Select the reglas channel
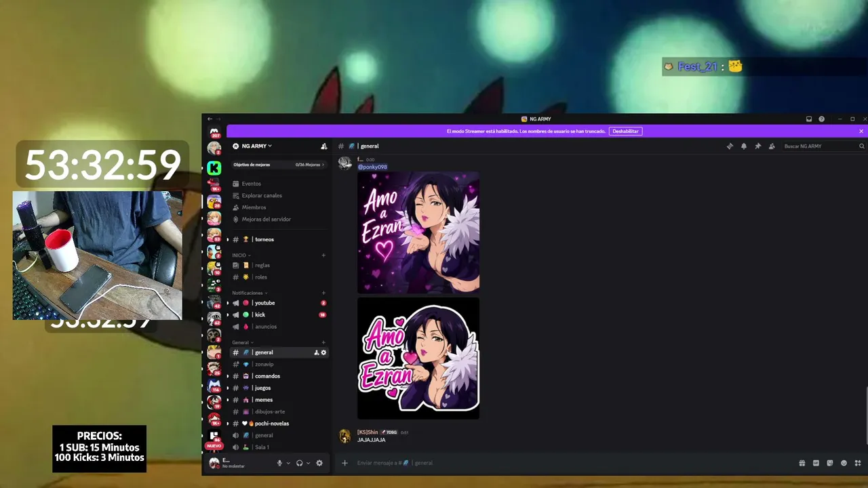Screen dimensions: 868x488 (279, 266)
